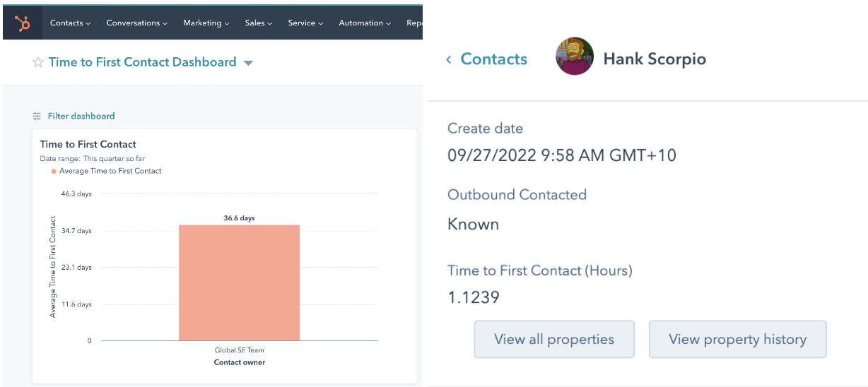Go back using the chevron beside Contacts
Screen dimensions: 868x387
pyautogui.click(x=449, y=60)
